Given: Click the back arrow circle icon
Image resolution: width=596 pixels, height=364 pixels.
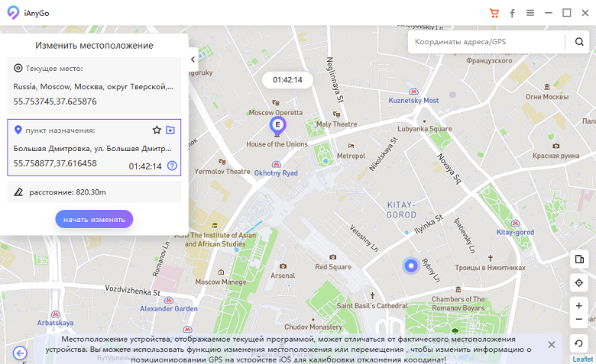Looking at the screenshot, I should 20,353.
